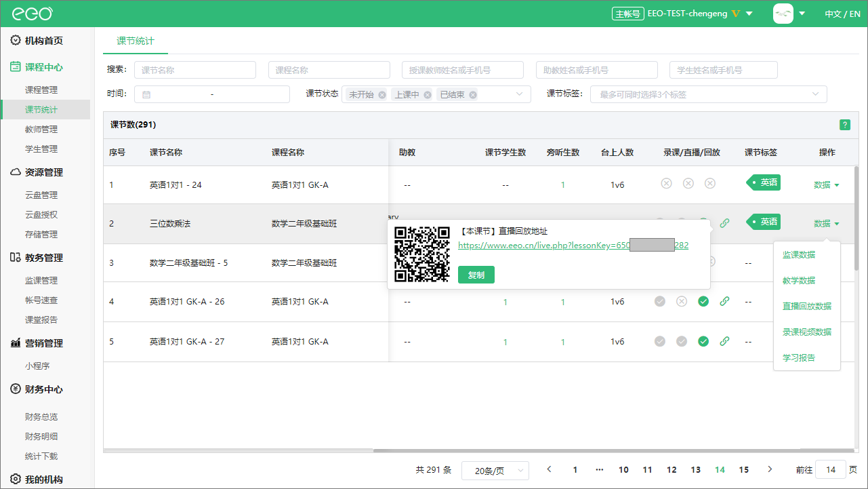Click the 英语 tag in row 2
The image size is (868, 489).
[763, 222]
